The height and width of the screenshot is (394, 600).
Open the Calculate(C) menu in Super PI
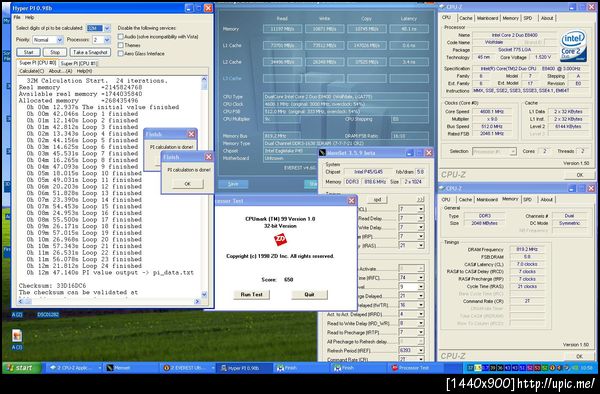pyautogui.click(x=31, y=71)
